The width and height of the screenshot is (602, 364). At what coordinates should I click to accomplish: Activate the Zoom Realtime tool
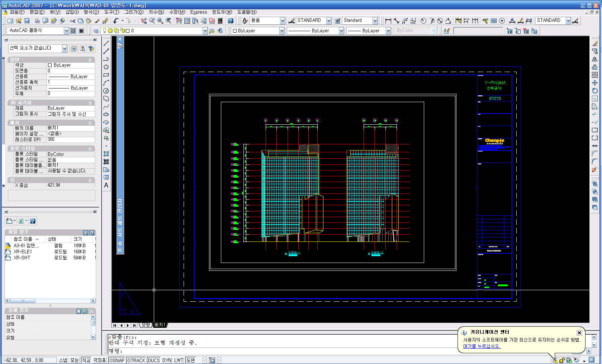point(152,21)
